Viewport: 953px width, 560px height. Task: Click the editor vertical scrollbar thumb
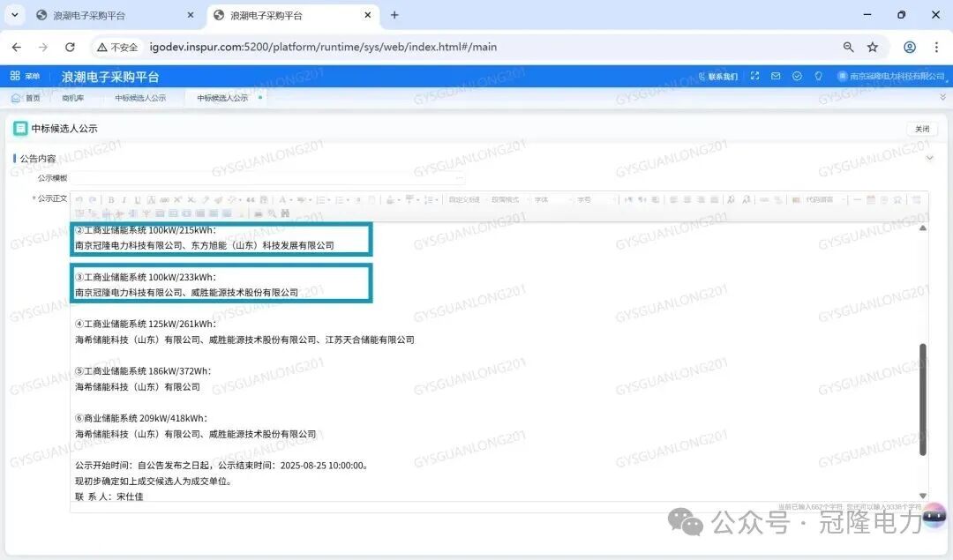click(x=923, y=399)
